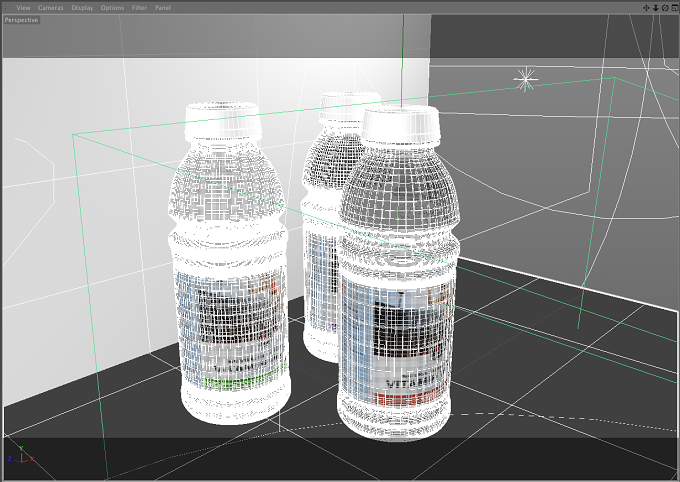Select the white cap of front bottle
The height and width of the screenshot is (482, 680).
tap(401, 125)
